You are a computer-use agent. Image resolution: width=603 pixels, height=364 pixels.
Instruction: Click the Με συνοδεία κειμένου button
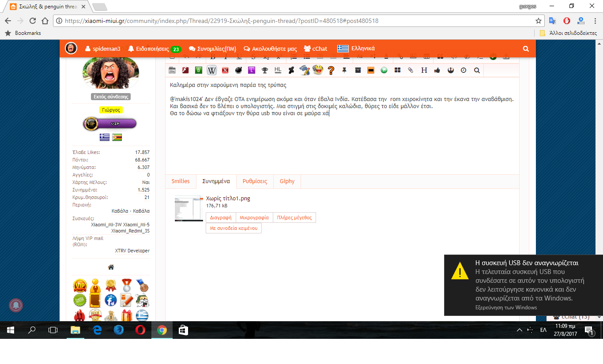pyautogui.click(x=234, y=228)
